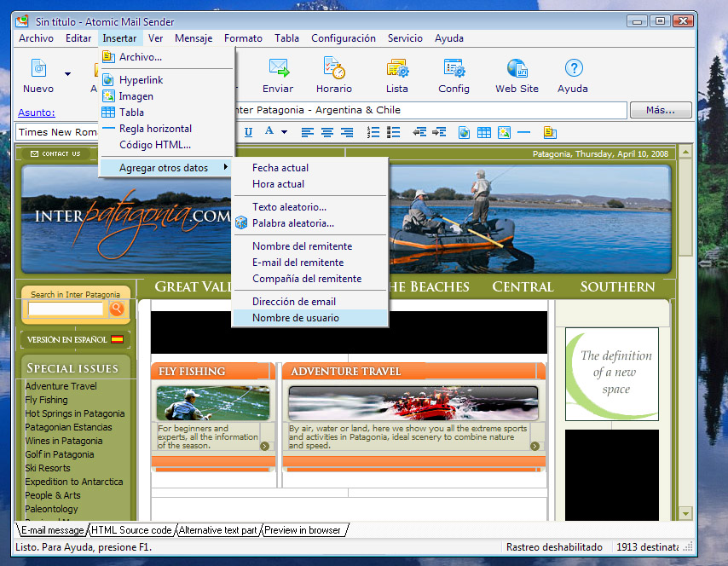Click insert image icon in format toolbar
Image resolution: width=728 pixels, height=566 pixels.
pyautogui.click(x=504, y=133)
